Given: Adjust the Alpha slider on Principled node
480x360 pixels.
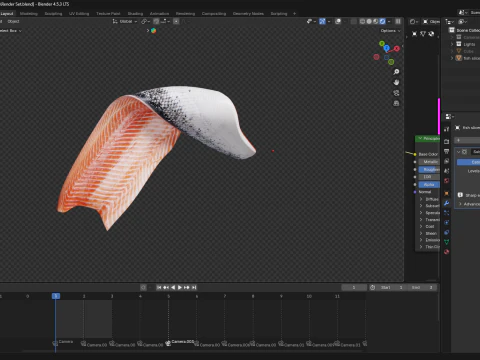Looking at the screenshot, I should tap(429, 184).
